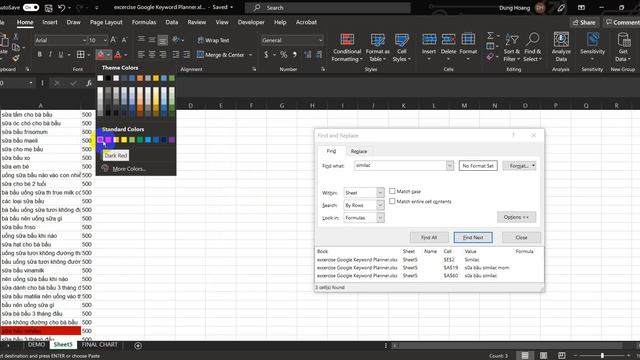The image size is (640, 360).
Task: Click Wrap Text in the Alignment group
Action: (213, 40)
